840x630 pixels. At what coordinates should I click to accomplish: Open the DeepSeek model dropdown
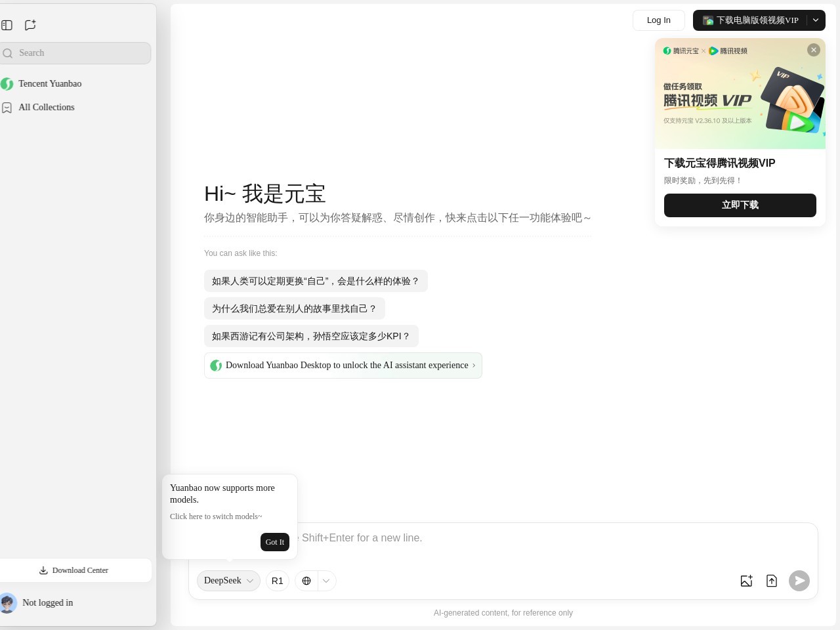point(228,581)
